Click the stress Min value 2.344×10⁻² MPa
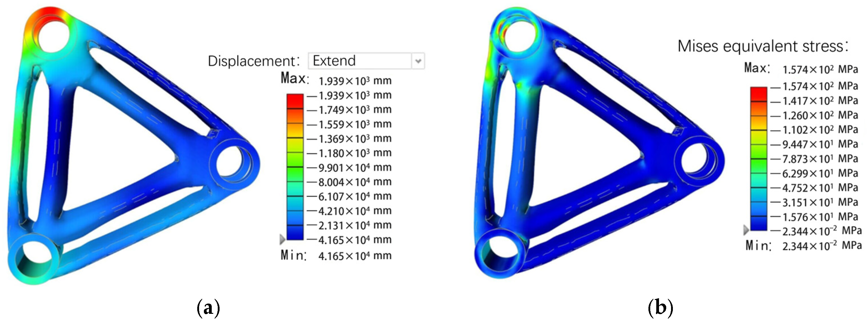The width and height of the screenshot is (868, 328). tap(822, 246)
